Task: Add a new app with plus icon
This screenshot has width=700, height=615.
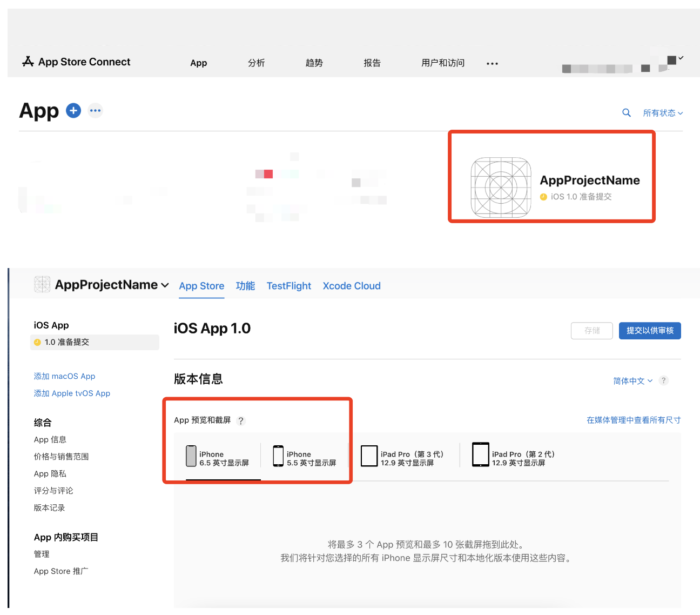Action: click(x=73, y=110)
